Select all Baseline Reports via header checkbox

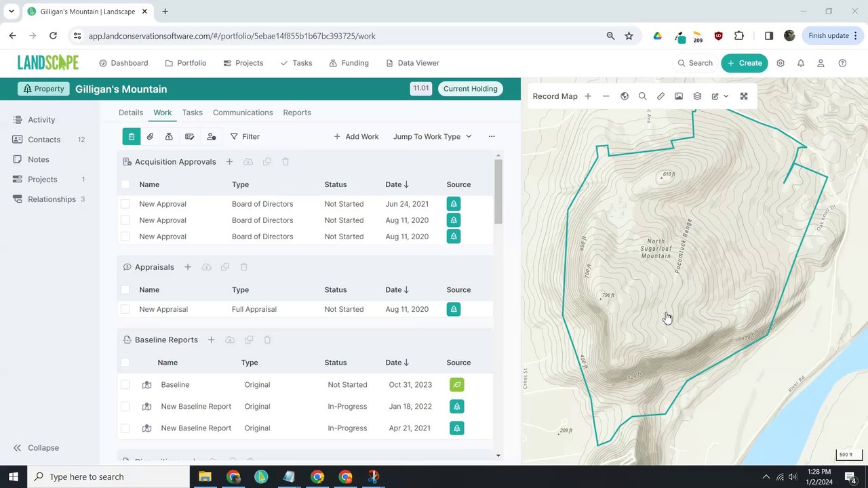click(125, 363)
